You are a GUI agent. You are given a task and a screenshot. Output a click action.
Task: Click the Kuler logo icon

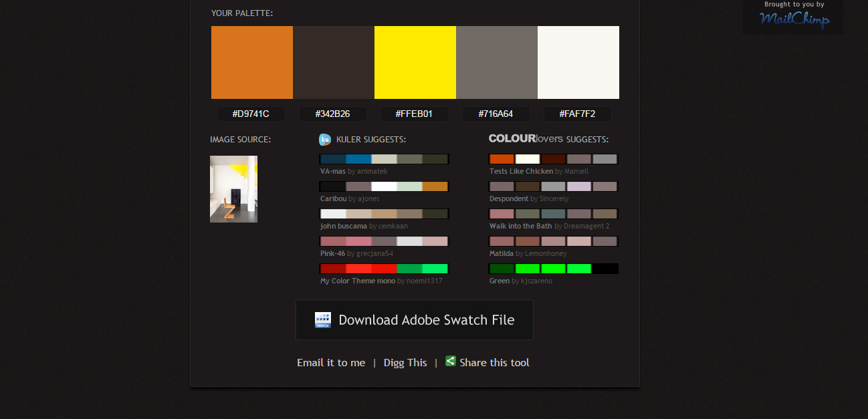324,139
